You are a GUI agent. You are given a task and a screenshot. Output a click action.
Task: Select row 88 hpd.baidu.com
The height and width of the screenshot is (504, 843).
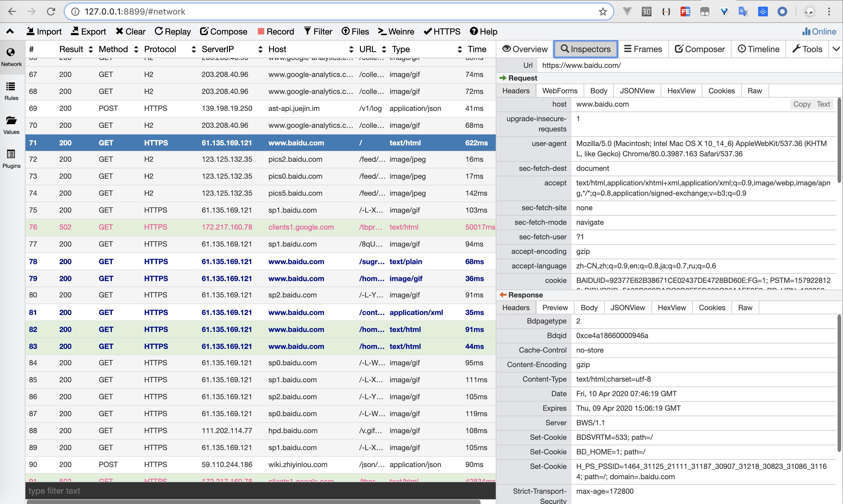click(260, 431)
